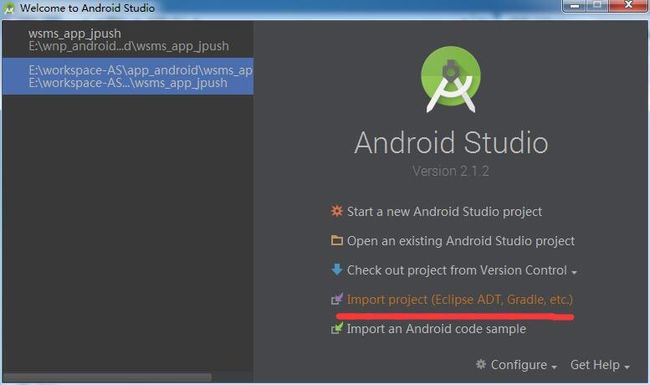
Task: Open an existing Android Studio project
Action: point(461,241)
